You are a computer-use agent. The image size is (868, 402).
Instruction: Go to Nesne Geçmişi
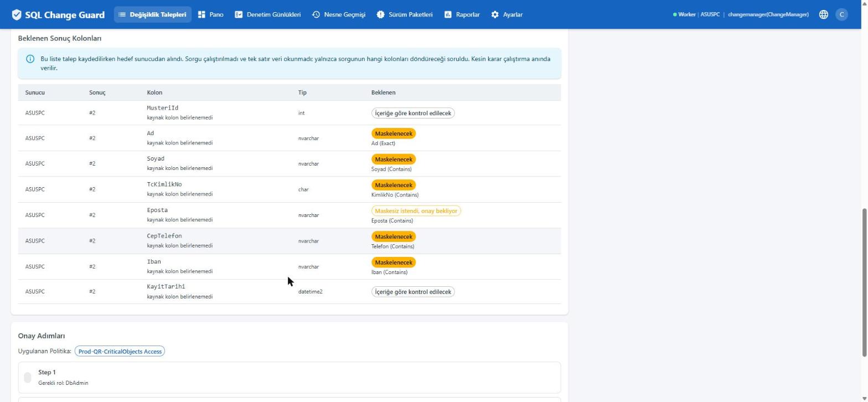[338, 14]
